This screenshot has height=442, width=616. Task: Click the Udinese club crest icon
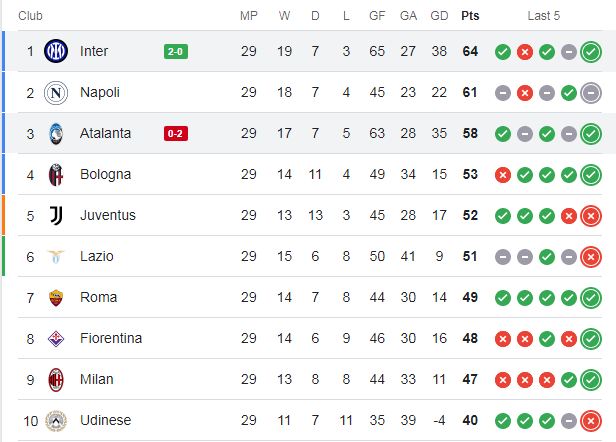point(56,421)
